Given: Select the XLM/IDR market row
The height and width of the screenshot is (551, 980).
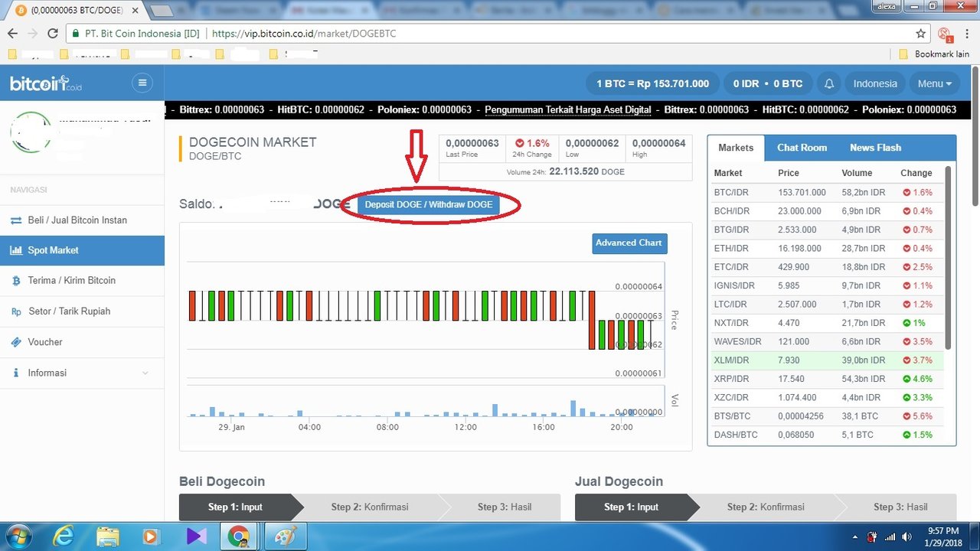Looking at the screenshot, I should 825,360.
